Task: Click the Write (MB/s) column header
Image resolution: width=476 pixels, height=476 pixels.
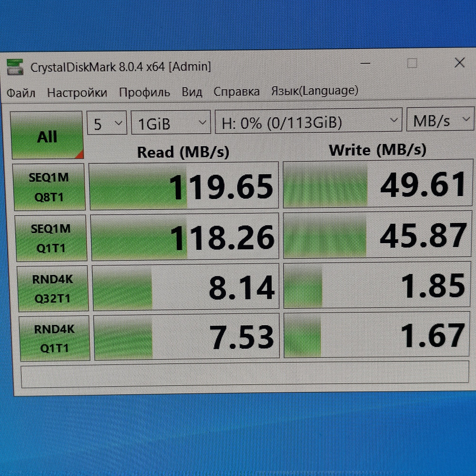Action: pos(377,149)
